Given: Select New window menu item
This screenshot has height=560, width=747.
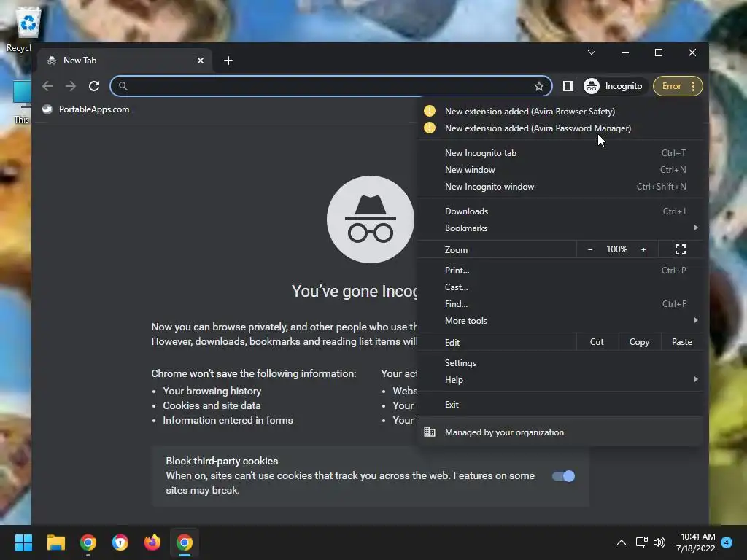Looking at the screenshot, I should (560, 169).
